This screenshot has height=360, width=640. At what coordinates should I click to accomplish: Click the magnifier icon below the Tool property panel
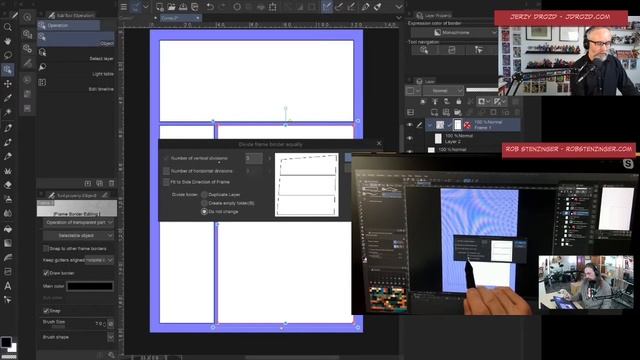[x=111, y=355]
